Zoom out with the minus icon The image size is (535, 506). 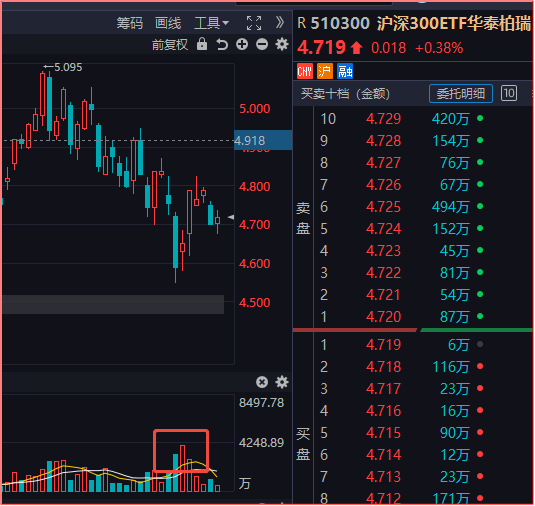tap(262, 44)
